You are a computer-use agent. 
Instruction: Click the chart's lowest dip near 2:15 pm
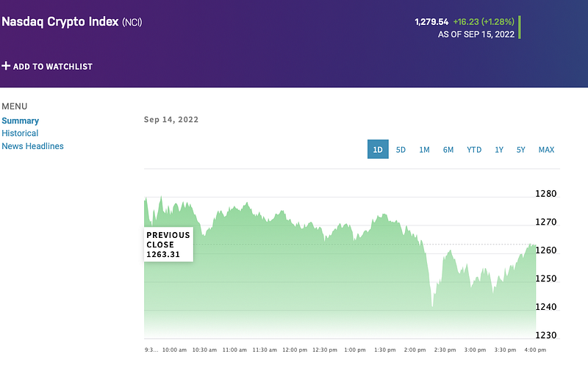(x=432, y=305)
